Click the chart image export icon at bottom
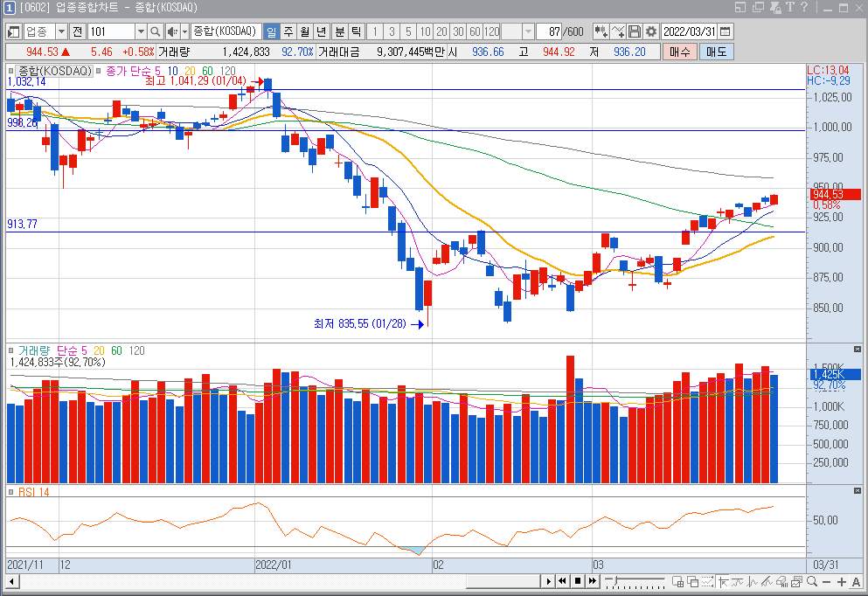The height and width of the screenshot is (596, 868). click(x=796, y=581)
